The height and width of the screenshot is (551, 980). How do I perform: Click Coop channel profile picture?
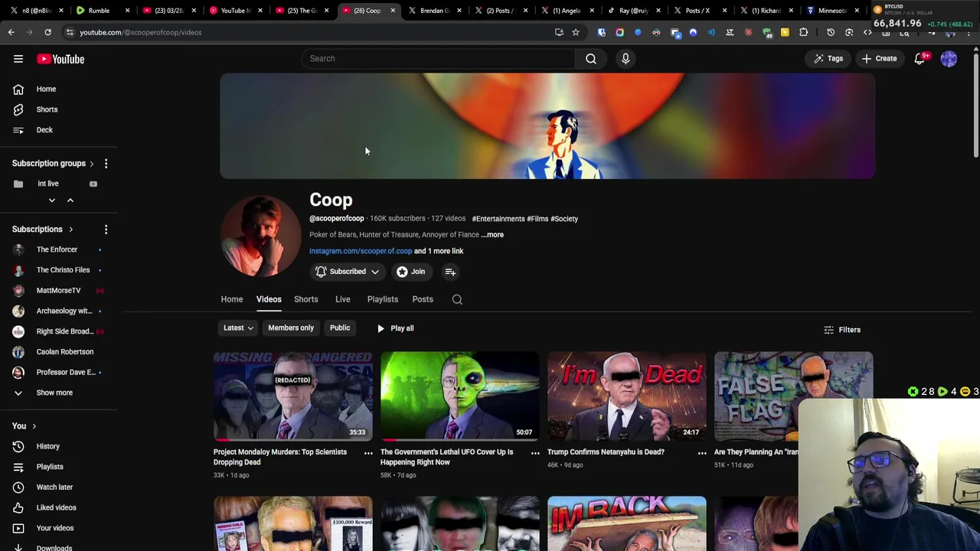261,236
